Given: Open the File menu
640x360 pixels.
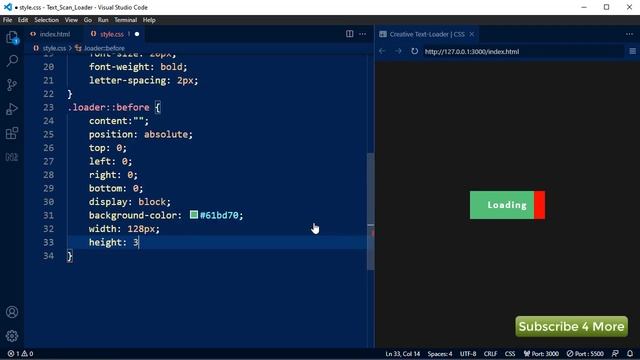Looking at the screenshot, I should pos(7,20).
